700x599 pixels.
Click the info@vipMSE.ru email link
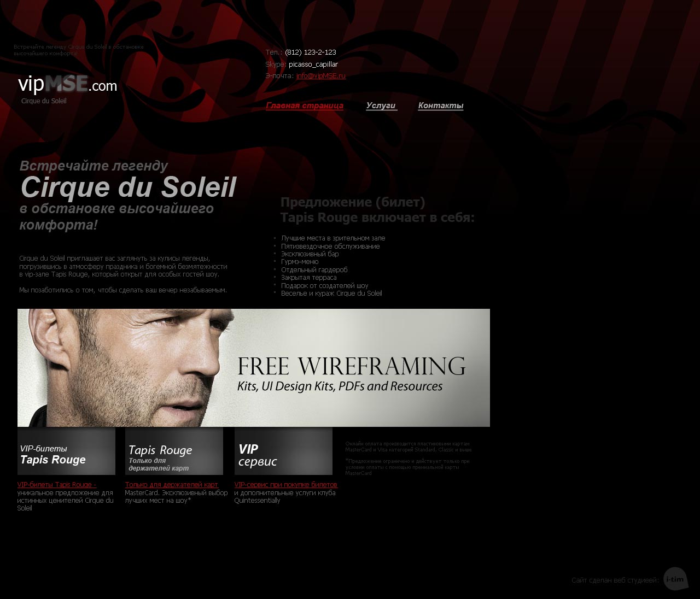[321, 76]
